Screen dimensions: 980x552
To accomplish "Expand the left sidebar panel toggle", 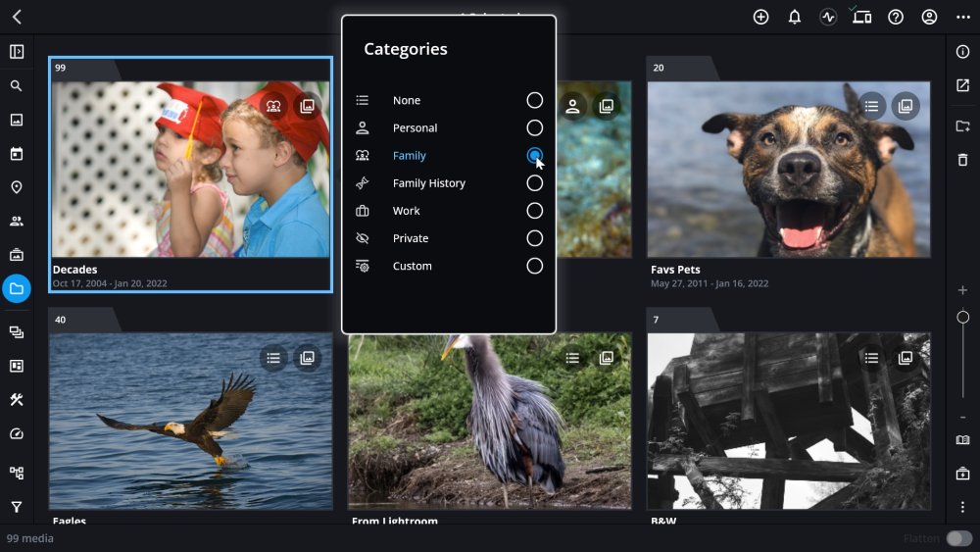I will [x=17, y=52].
